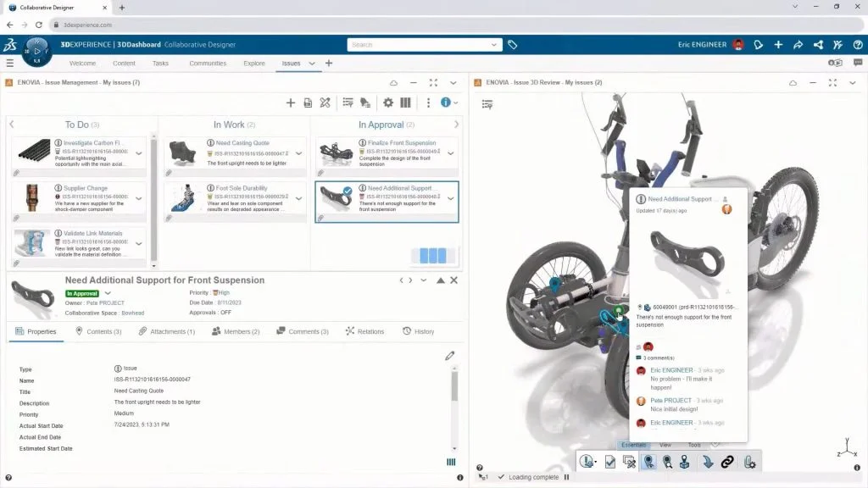
Task: Click the tag assignment icon in issues toolbar
Action: click(x=364, y=103)
